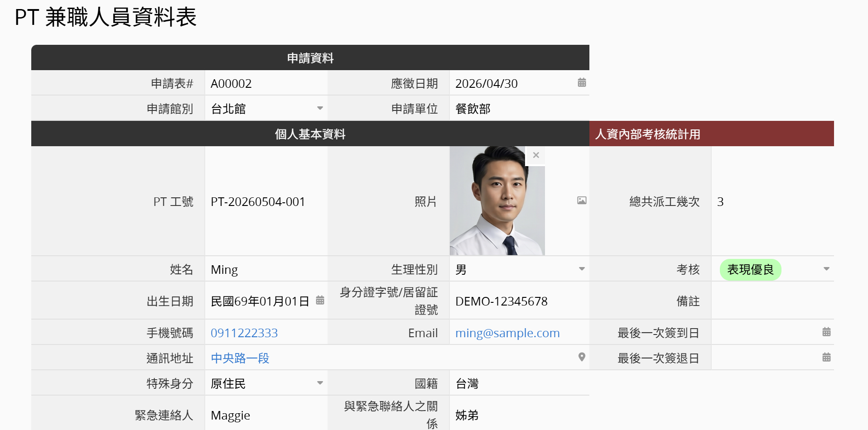
Task: Open the 考核 dropdown arrow
Action: [x=826, y=269]
